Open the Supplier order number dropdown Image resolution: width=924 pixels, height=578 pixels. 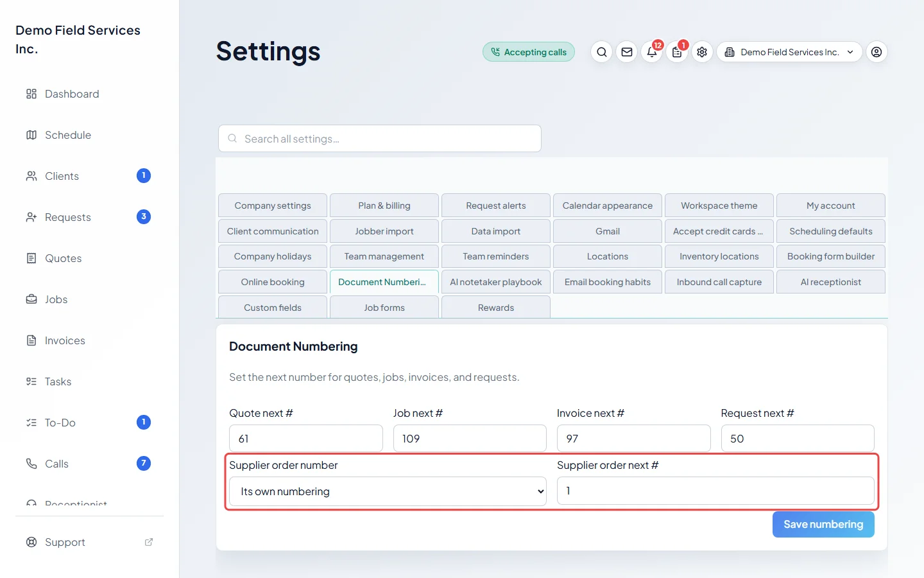(388, 491)
